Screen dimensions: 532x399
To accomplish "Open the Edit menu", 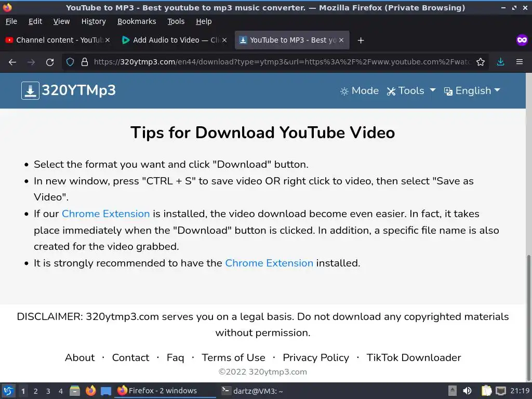I will click(35, 21).
